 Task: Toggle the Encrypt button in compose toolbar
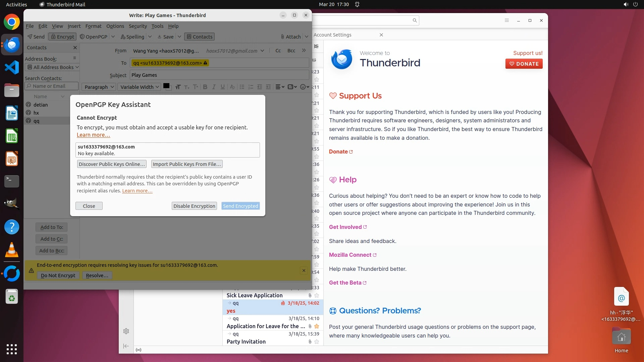pyautogui.click(x=62, y=37)
